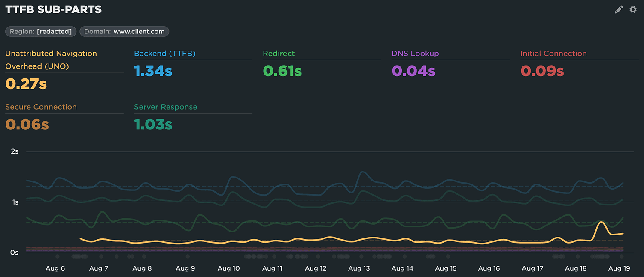
Task: Click the Aug 15 axis label
Action: tap(446, 268)
